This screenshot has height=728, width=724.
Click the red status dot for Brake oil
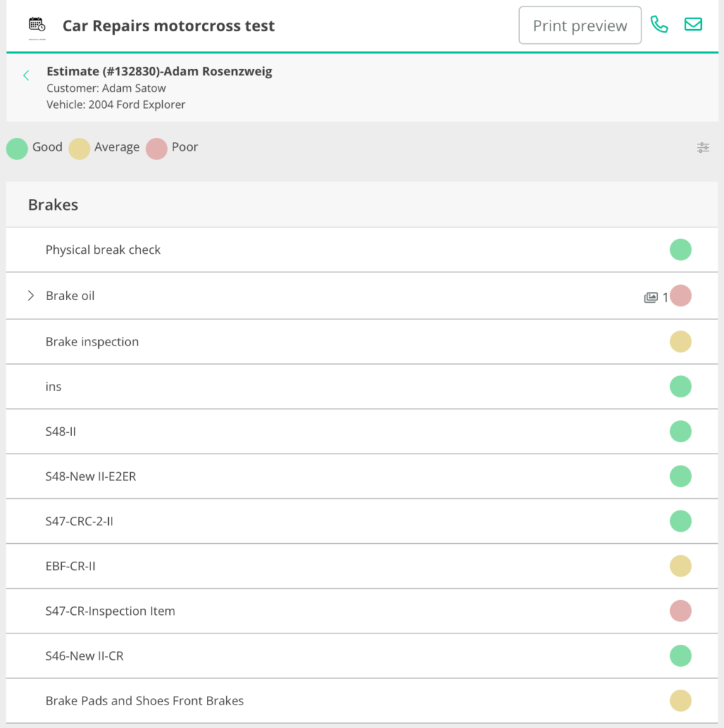[x=680, y=296]
